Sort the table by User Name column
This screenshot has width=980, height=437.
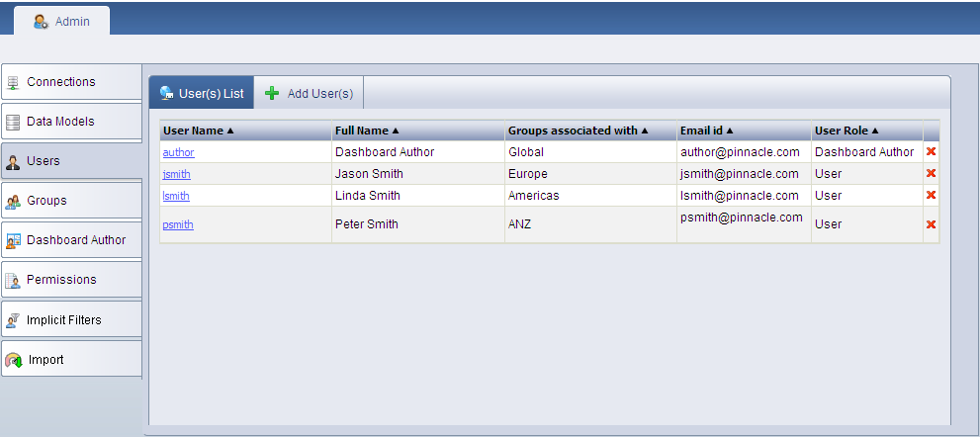(198, 131)
